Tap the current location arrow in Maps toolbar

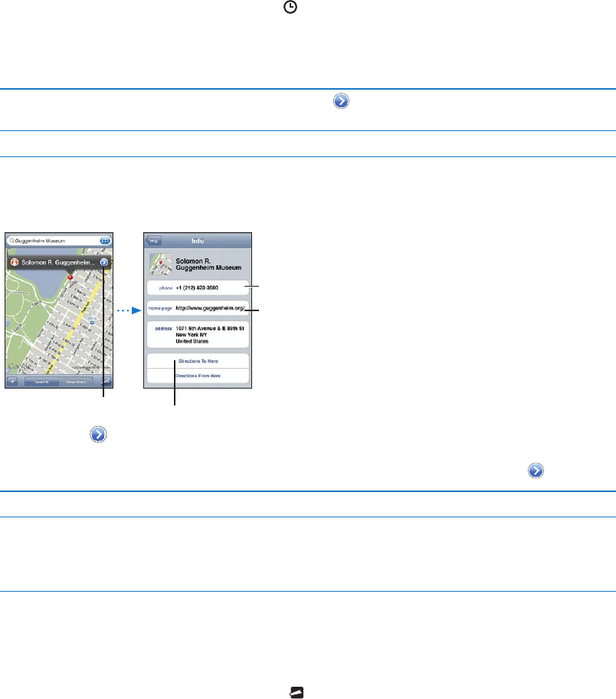12,382
